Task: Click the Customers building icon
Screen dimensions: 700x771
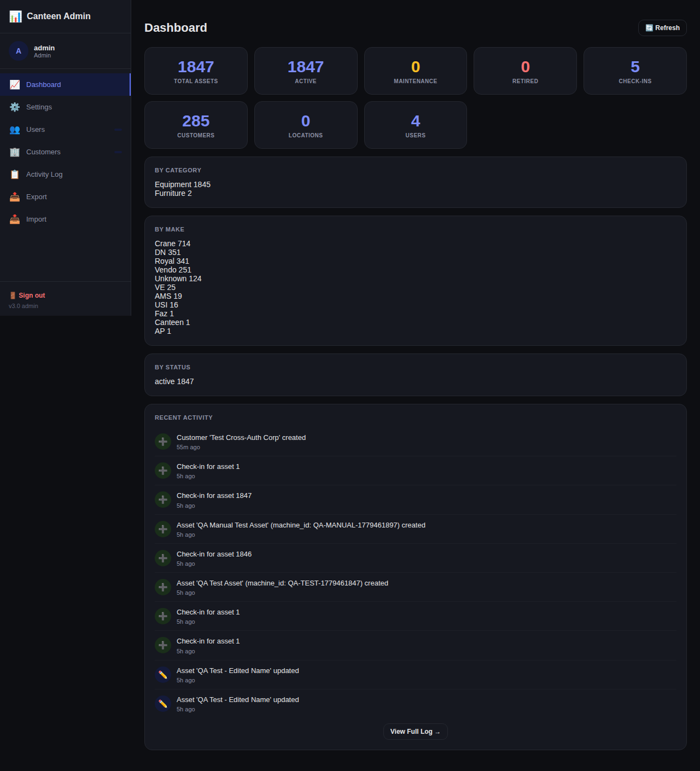Action: [x=15, y=152]
